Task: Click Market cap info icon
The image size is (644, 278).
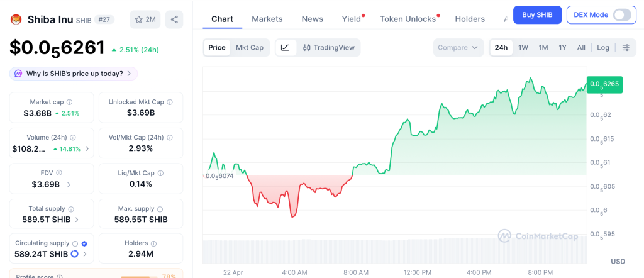Action: [69, 102]
